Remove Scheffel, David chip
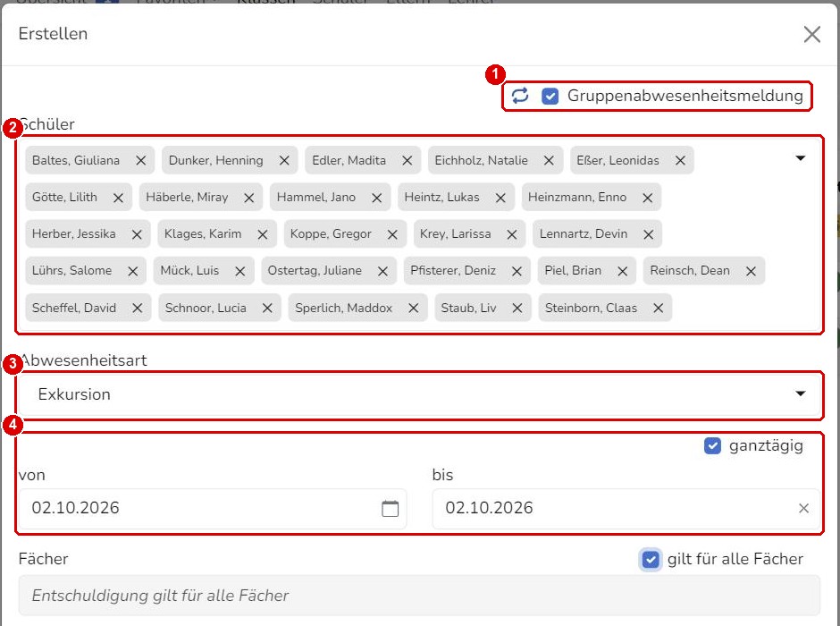The image size is (840, 626). 137,309
